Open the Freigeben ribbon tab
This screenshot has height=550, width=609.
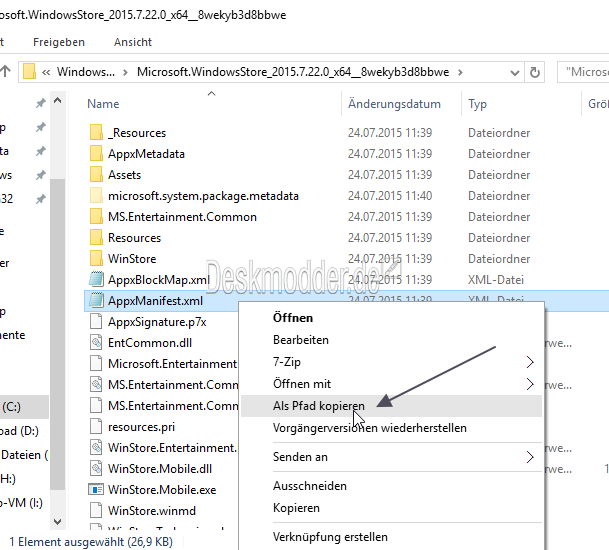coord(59,42)
